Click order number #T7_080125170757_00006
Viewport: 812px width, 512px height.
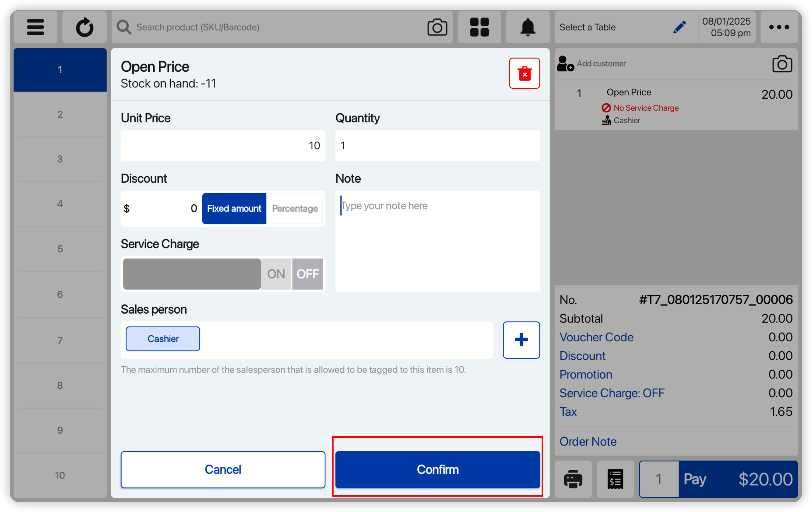tap(716, 300)
